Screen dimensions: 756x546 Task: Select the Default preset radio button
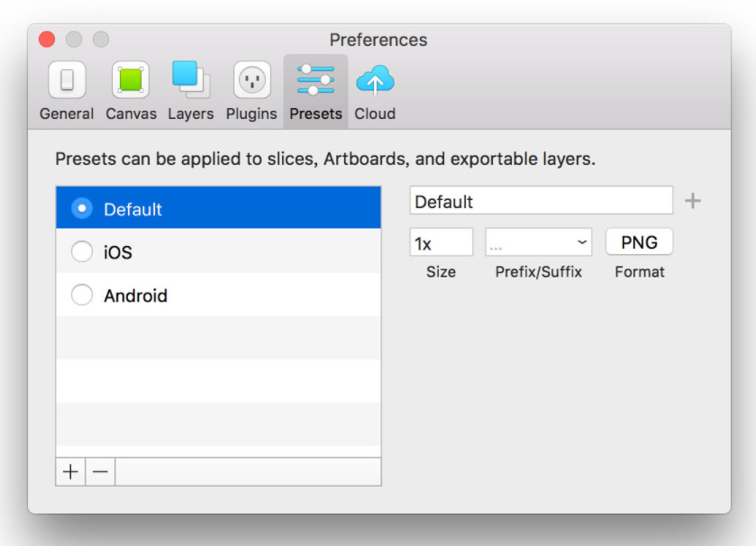pos(82,208)
